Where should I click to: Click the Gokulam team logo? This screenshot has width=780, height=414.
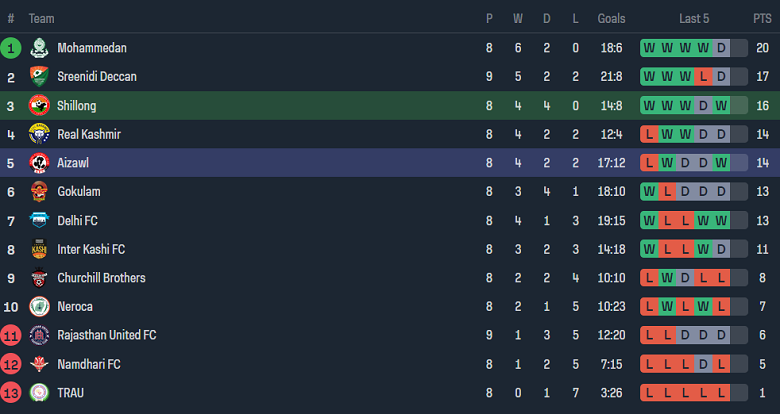coord(39,192)
